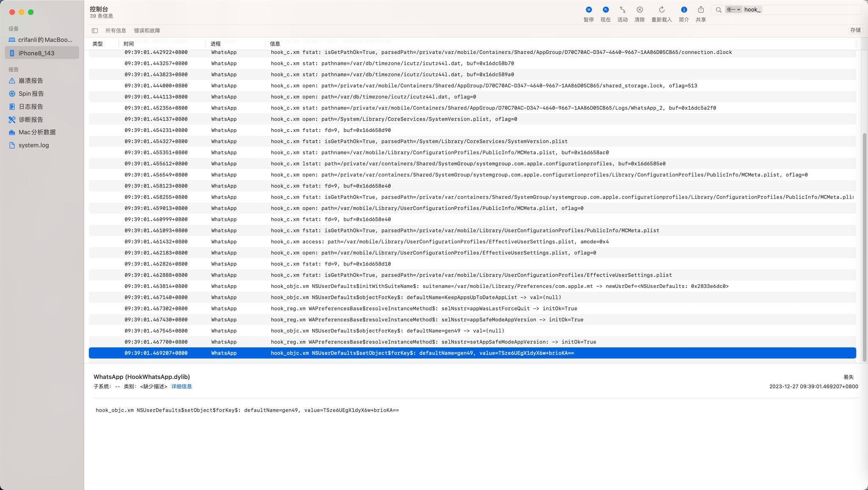Select the appWasLastForceQuit row
This screenshot has height=490, width=868.
click(x=472, y=309)
